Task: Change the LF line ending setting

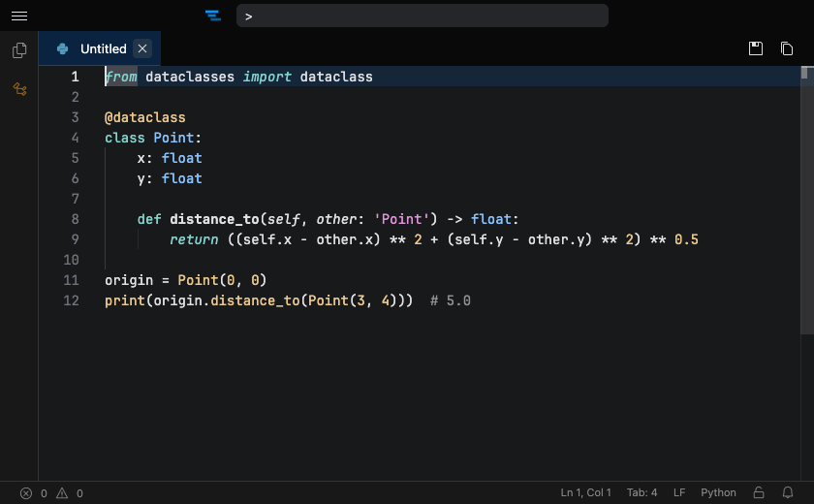Action: pyautogui.click(x=679, y=492)
